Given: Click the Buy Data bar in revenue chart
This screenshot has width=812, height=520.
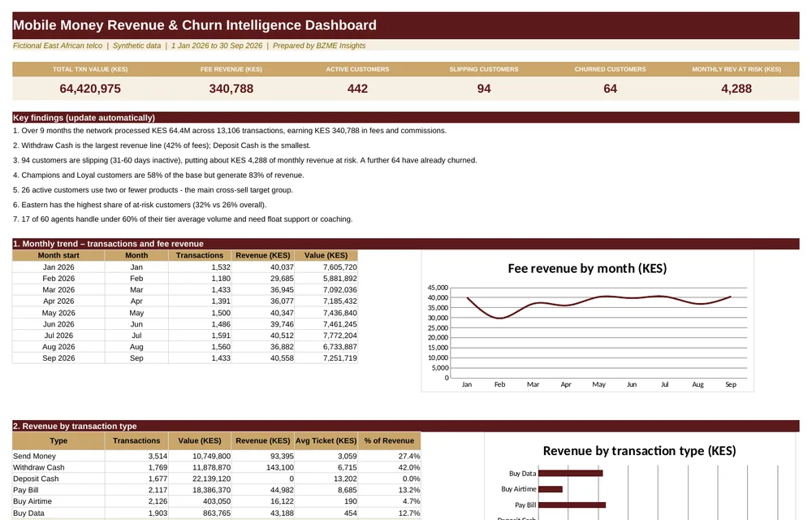Looking at the screenshot, I should [x=571, y=474].
